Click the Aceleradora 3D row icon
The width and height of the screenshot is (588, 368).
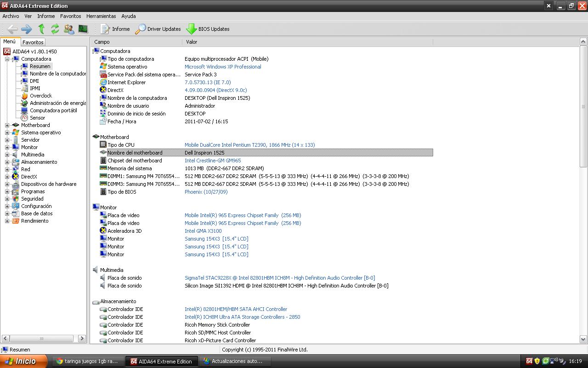click(103, 231)
